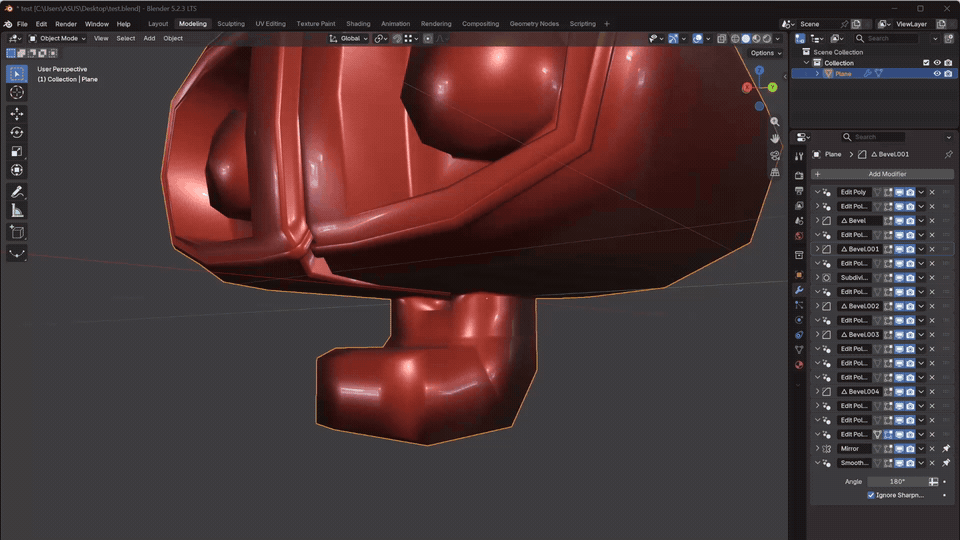Select the Annotate tool
The height and width of the screenshot is (540, 960).
pyautogui.click(x=17, y=192)
